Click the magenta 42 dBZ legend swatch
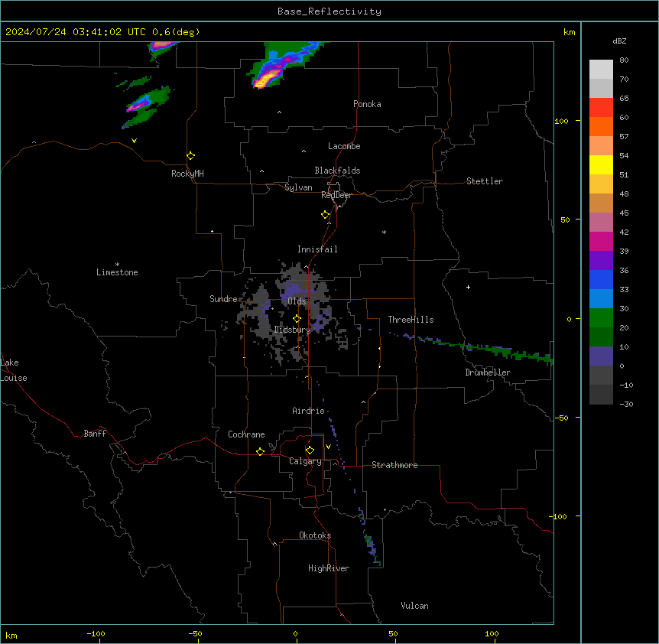The height and width of the screenshot is (644, 659). [601, 241]
